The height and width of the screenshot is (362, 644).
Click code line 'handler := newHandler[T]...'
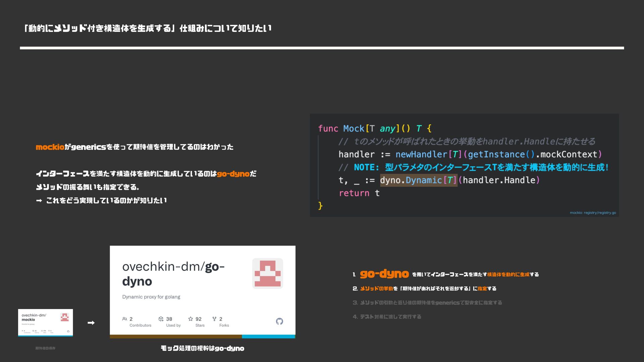470,154
